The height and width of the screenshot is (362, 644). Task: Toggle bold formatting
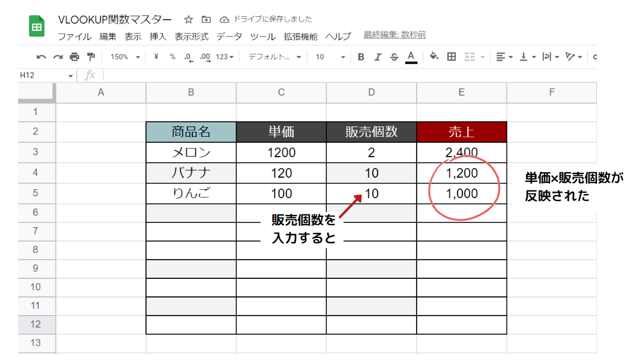(x=360, y=57)
